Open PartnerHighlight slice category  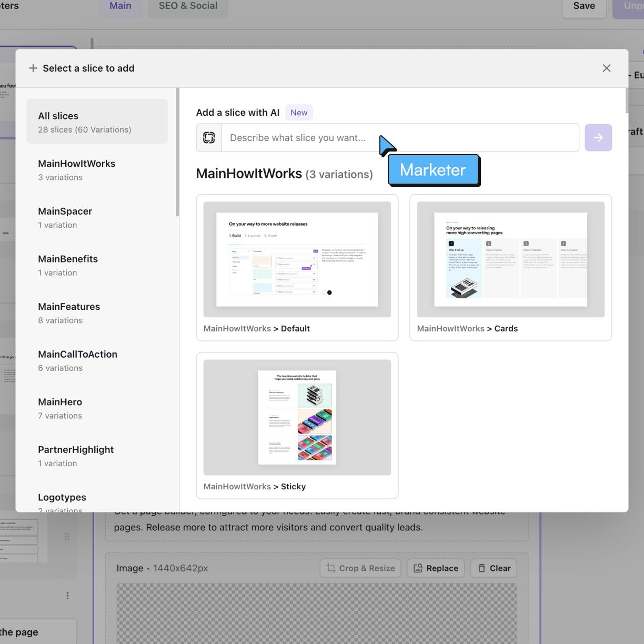(x=97, y=456)
